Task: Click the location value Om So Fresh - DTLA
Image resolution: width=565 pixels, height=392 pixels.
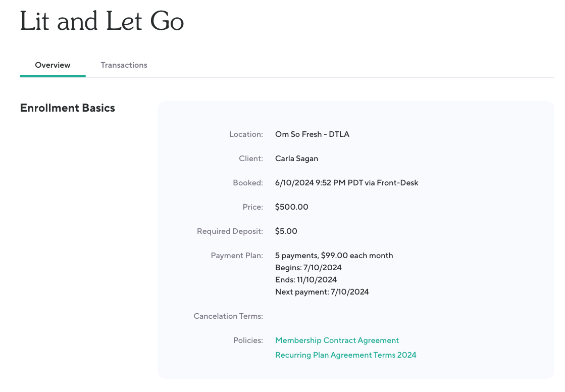Action: point(312,134)
